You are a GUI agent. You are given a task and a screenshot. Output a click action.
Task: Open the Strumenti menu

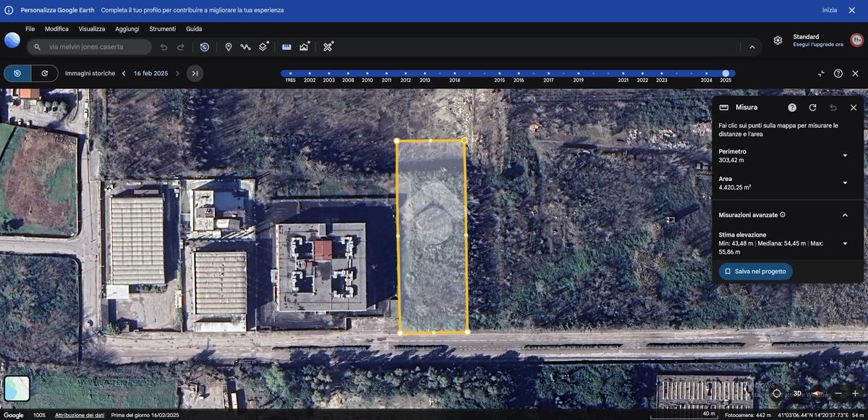(162, 29)
